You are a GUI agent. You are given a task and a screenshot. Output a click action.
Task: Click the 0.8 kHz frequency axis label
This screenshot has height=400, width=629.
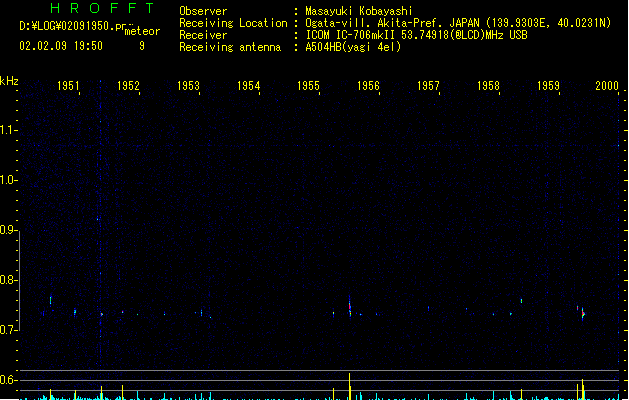[8, 280]
